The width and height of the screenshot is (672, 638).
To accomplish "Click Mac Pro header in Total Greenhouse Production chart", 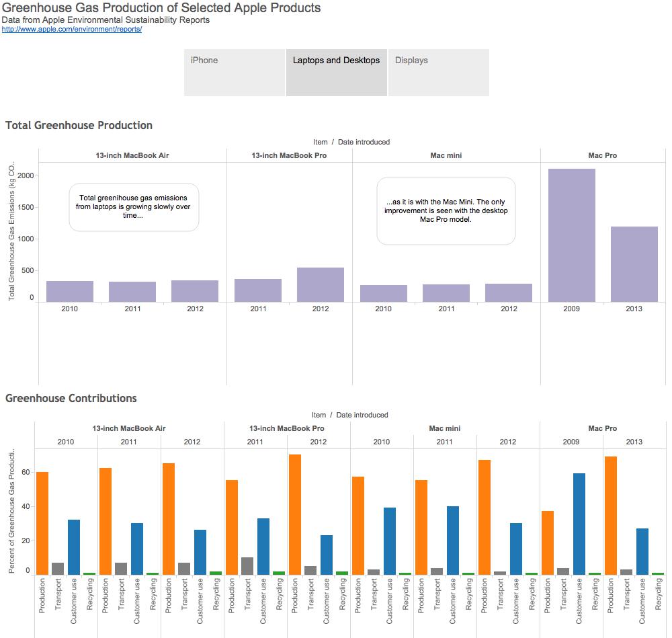I will click(602, 155).
